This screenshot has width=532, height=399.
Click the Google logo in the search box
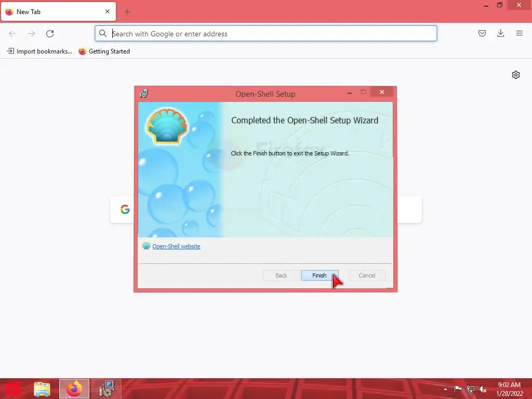125,209
